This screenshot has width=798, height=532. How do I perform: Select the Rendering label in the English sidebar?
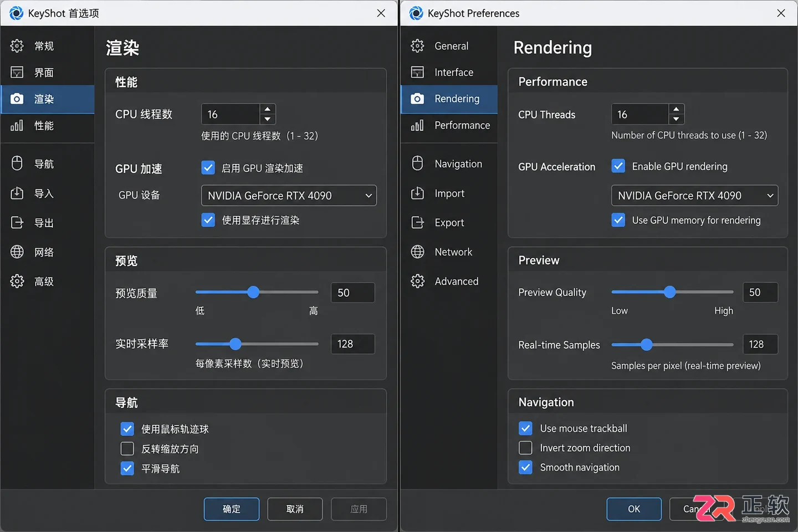point(457,99)
